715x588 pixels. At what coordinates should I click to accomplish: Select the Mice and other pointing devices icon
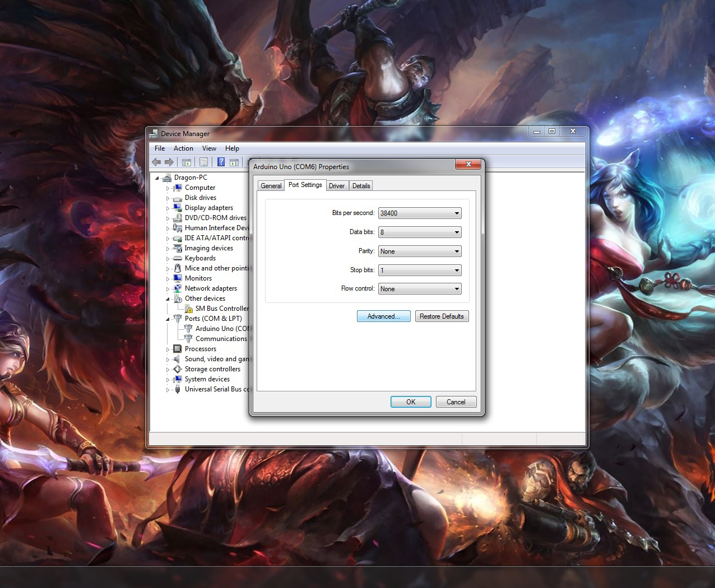178,268
